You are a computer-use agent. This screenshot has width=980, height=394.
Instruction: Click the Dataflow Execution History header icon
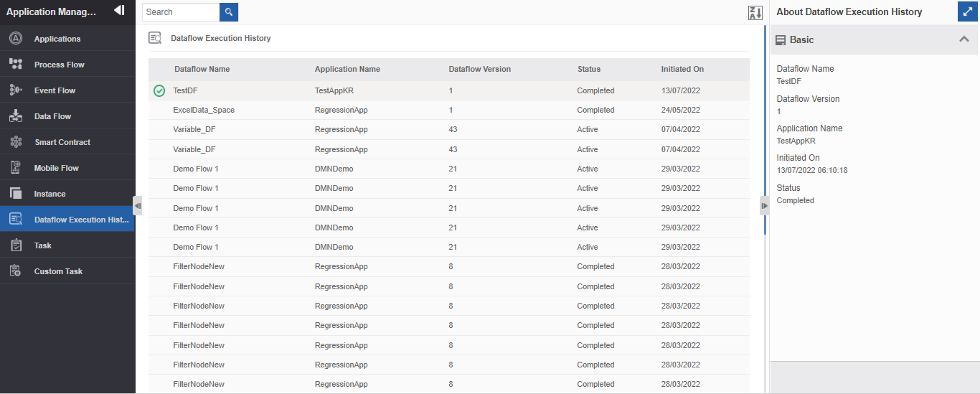click(155, 38)
